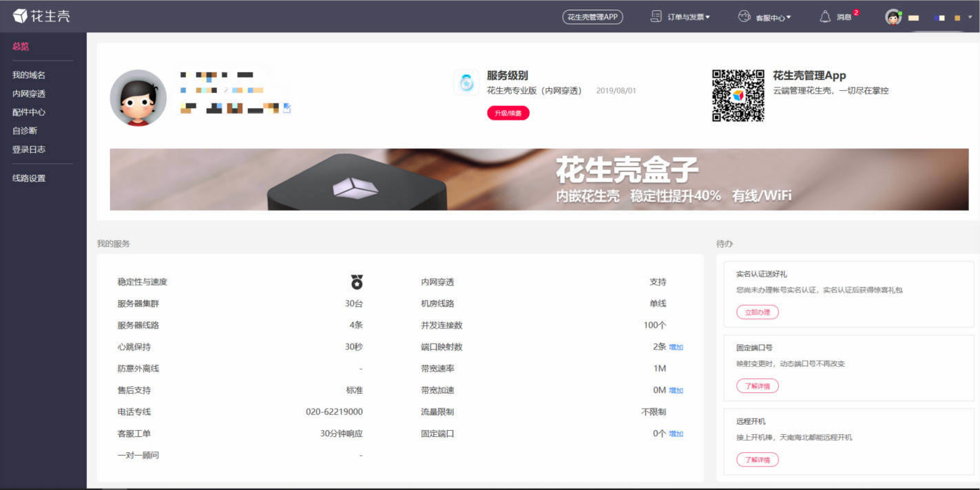Click the 花生壳盒子 promotional banner
980x490 pixels.
click(539, 180)
